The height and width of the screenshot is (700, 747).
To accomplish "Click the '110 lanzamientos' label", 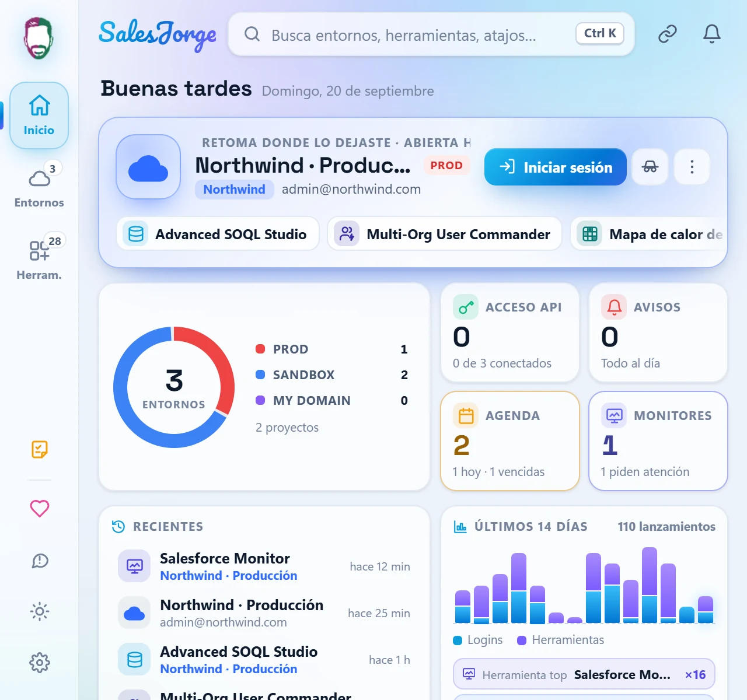I will pos(666,527).
